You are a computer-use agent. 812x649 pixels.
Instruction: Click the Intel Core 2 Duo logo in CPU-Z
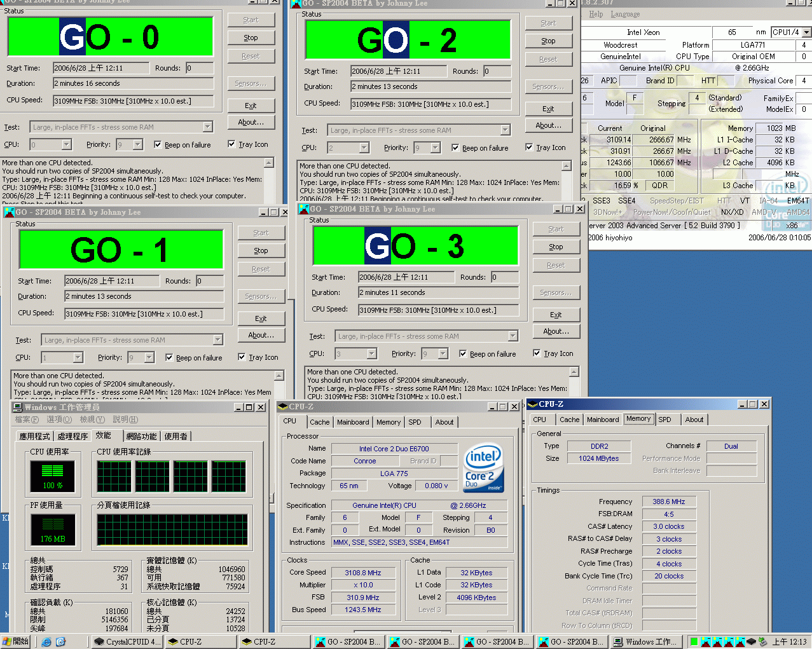point(483,467)
